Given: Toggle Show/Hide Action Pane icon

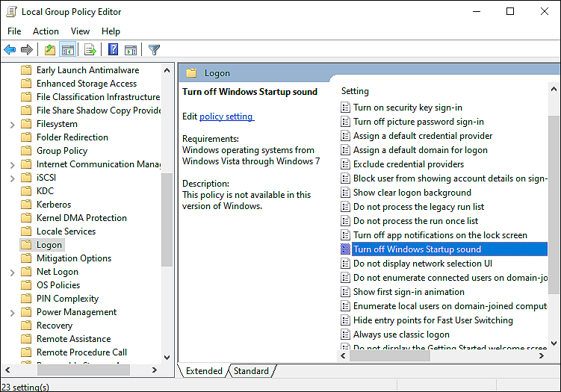Looking at the screenshot, I should pos(131,50).
